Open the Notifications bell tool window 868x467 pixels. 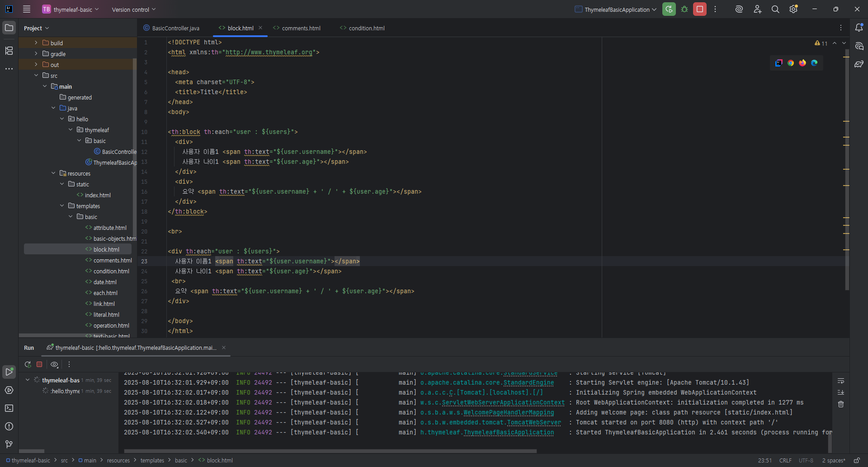[x=859, y=28]
